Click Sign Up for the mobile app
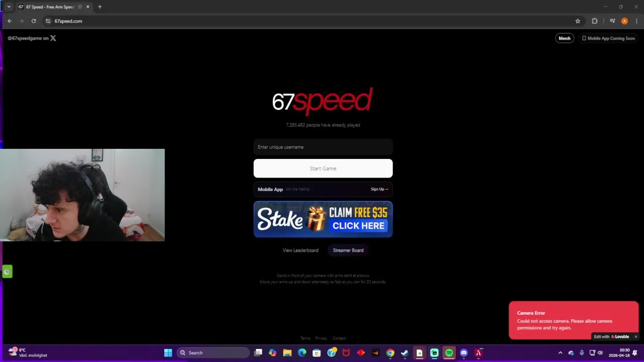Screen dimensions: 644x362 [x=379, y=189]
